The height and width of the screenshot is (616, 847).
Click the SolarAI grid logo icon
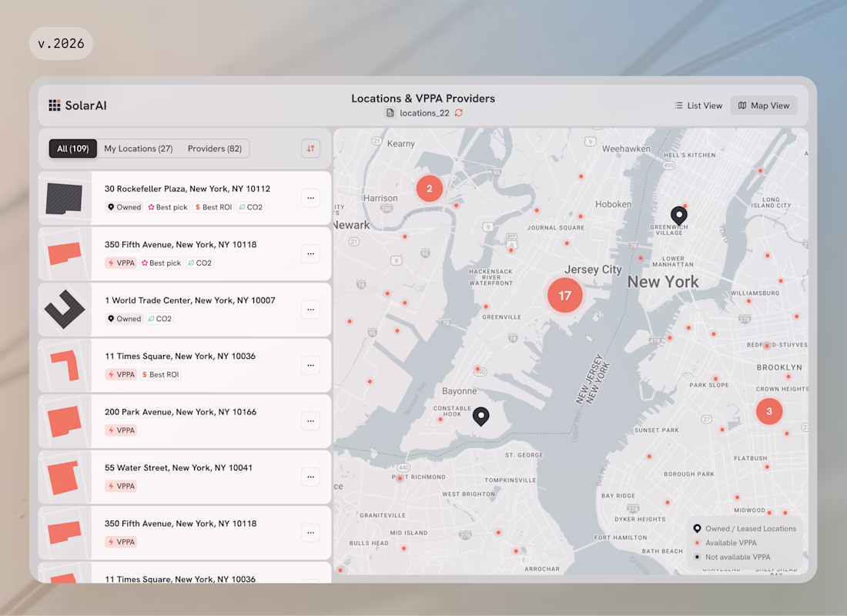(x=55, y=105)
